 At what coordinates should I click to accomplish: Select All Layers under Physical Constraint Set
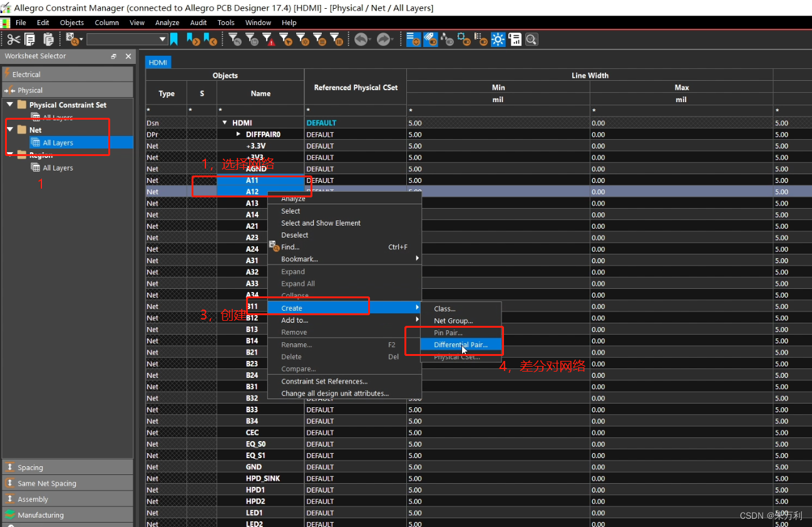coord(58,117)
